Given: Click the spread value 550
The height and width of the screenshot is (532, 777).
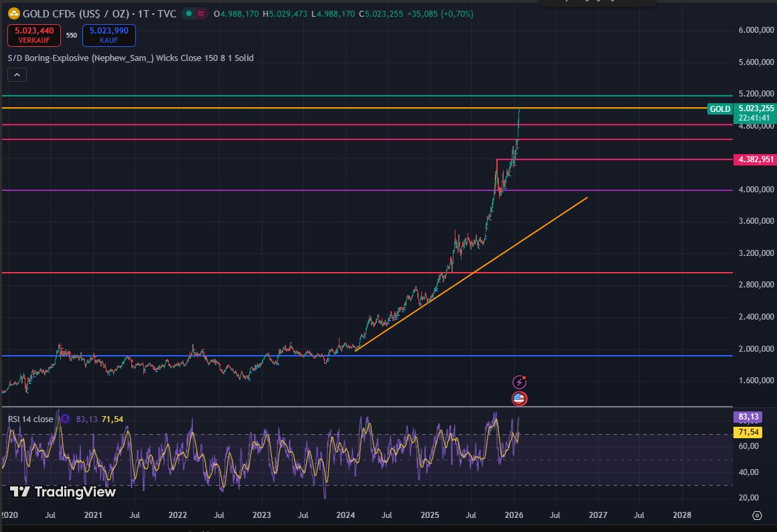Looking at the screenshot, I should (x=72, y=36).
